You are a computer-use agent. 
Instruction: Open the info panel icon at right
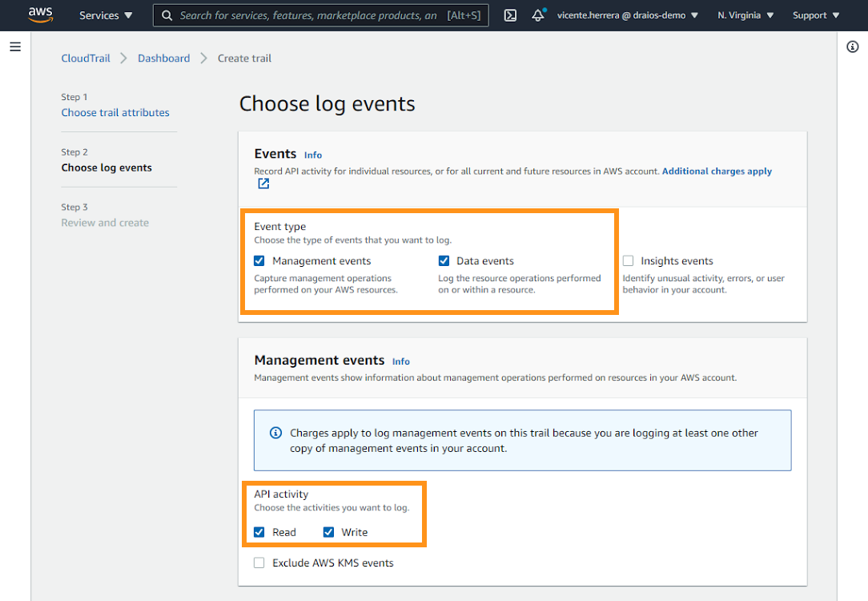[853, 47]
